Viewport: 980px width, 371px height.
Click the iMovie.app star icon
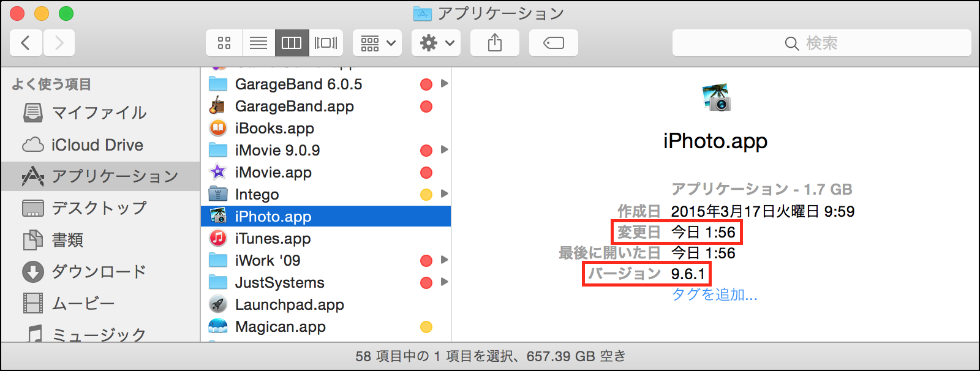217,172
